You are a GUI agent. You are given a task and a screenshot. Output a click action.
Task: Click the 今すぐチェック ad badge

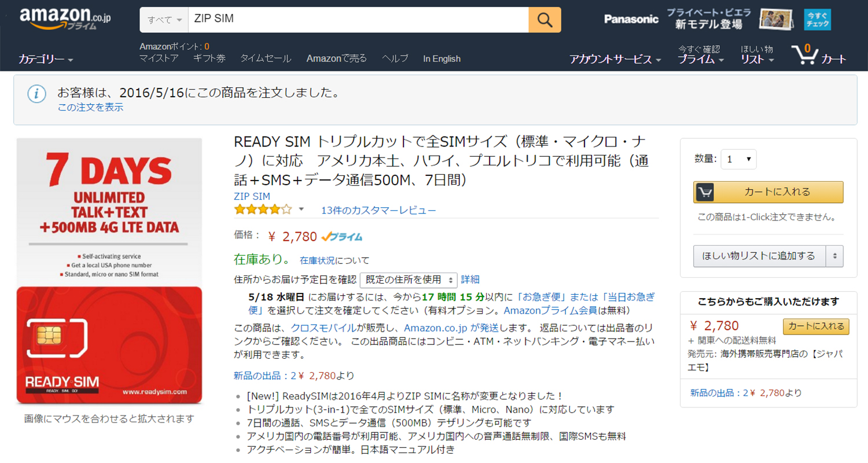coord(817,19)
